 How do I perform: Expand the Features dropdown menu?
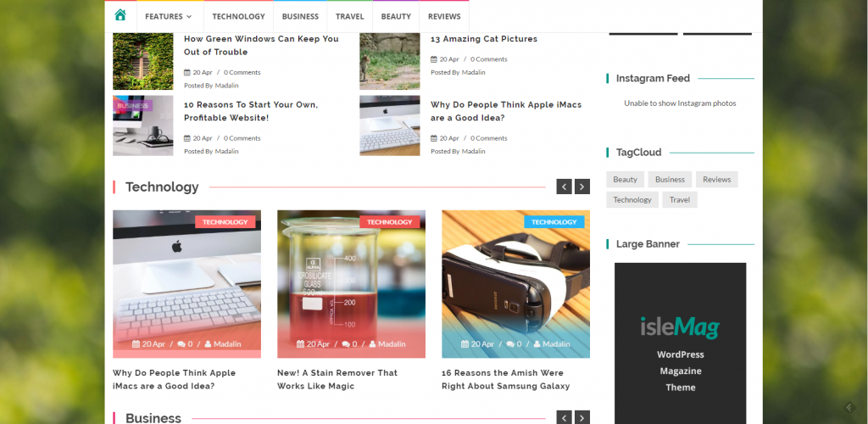coord(168,16)
